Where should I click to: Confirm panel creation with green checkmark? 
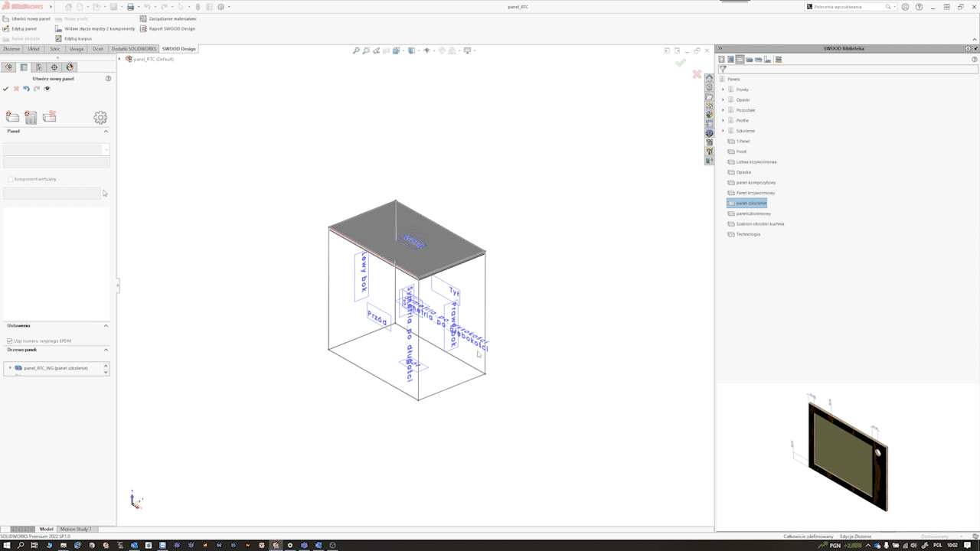pos(6,89)
